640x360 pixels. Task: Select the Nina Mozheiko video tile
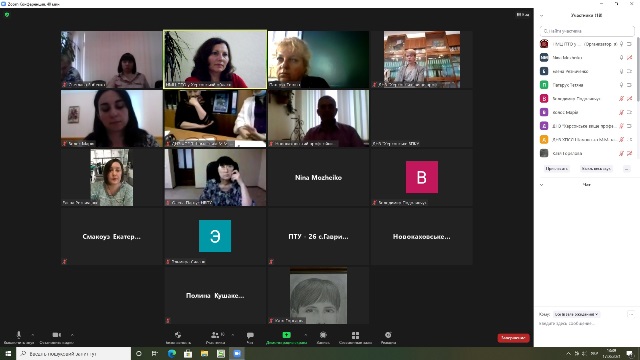tap(318, 178)
